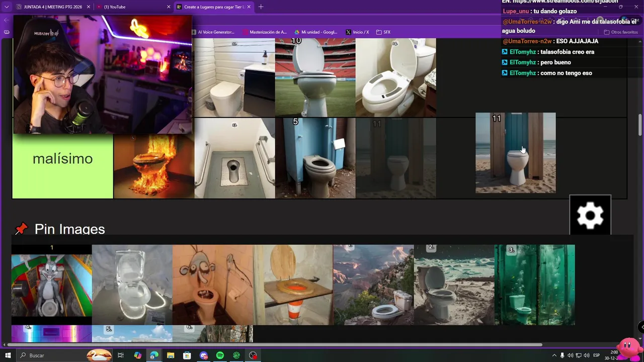Screen dimensions: 644x362
Task: Pick the underwater toilet image numbered 3
Action: point(535,285)
